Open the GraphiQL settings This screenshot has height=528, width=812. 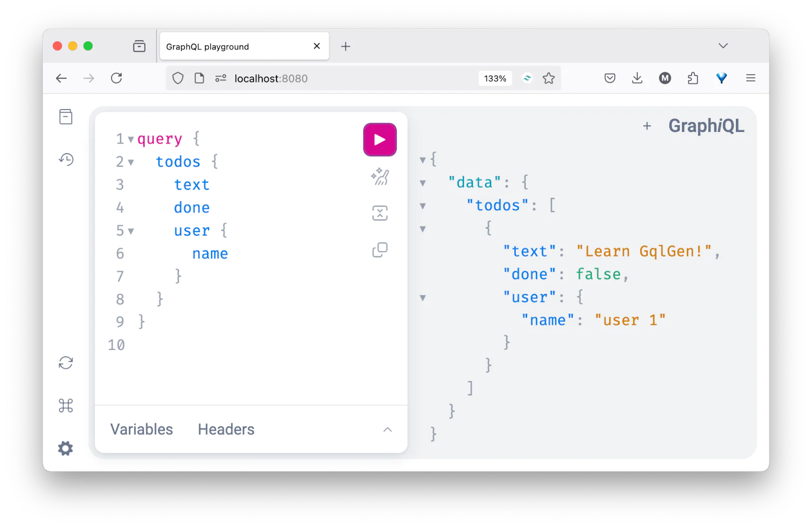(x=65, y=448)
